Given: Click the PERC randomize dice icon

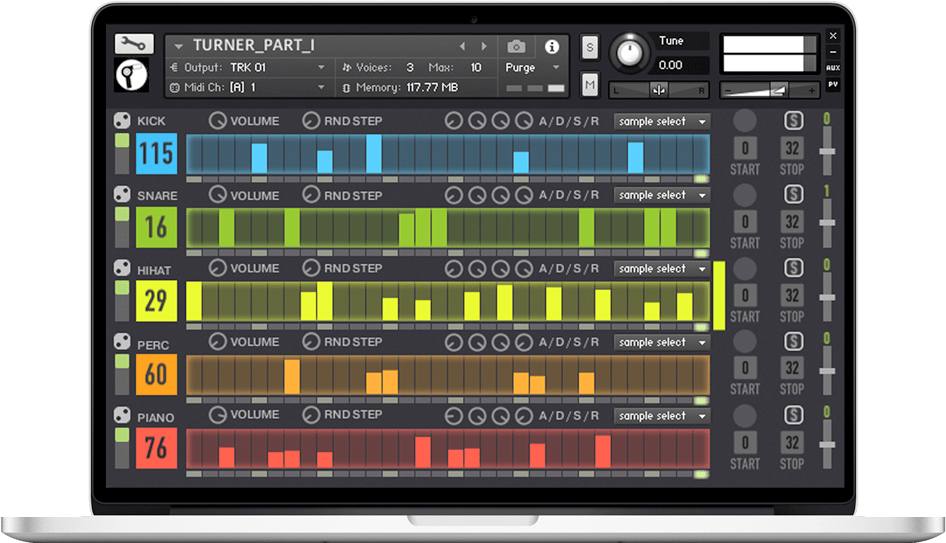Looking at the screenshot, I should coord(122,342).
